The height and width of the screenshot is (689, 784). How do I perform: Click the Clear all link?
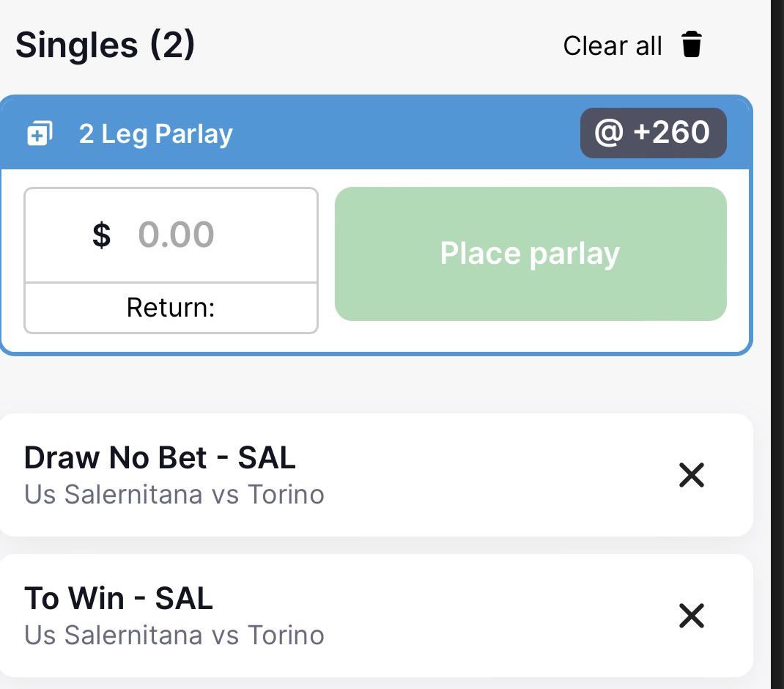coord(613,45)
